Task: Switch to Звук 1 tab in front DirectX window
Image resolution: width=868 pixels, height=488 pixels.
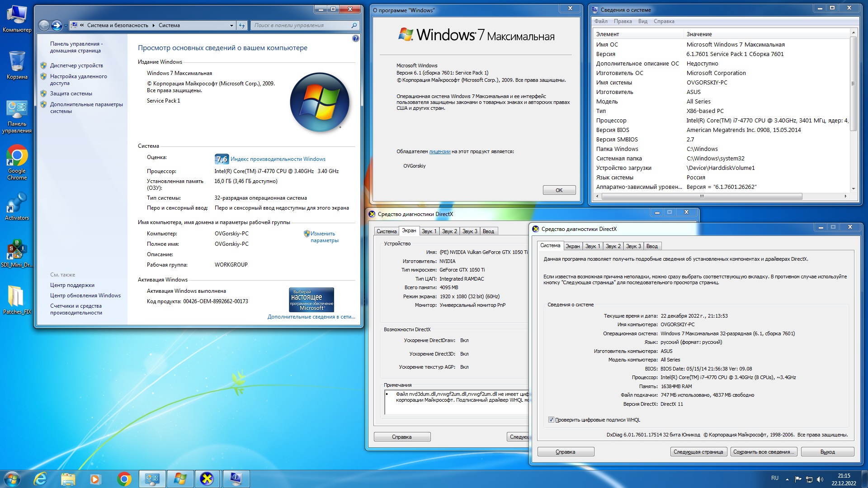Action: [592, 246]
